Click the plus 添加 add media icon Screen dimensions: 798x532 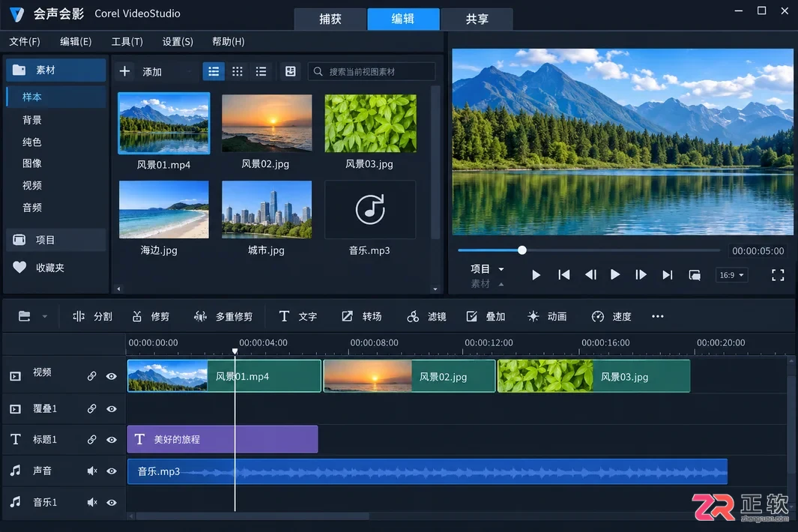(x=124, y=71)
